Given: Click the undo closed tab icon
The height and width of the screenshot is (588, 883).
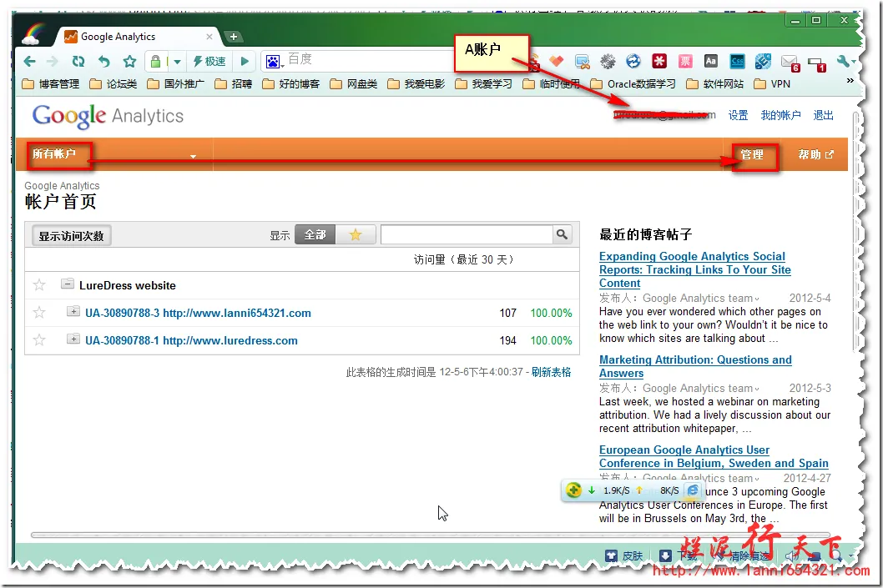Looking at the screenshot, I should click(x=104, y=62).
